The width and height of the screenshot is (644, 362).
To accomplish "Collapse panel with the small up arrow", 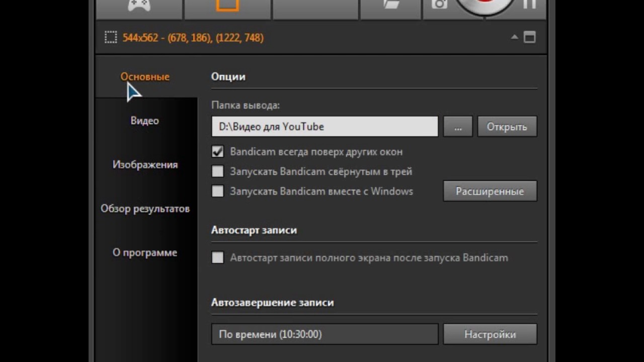I will coord(514,37).
